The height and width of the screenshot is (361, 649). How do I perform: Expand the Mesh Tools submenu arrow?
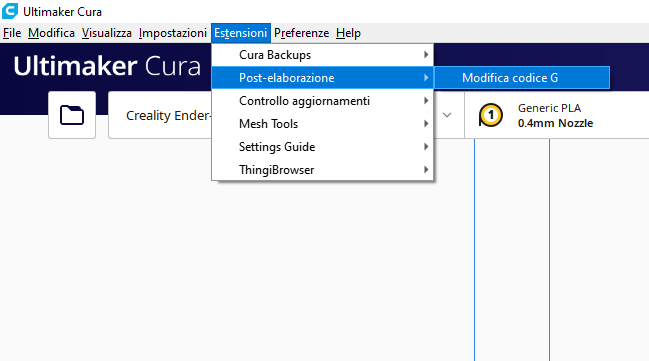click(x=426, y=123)
